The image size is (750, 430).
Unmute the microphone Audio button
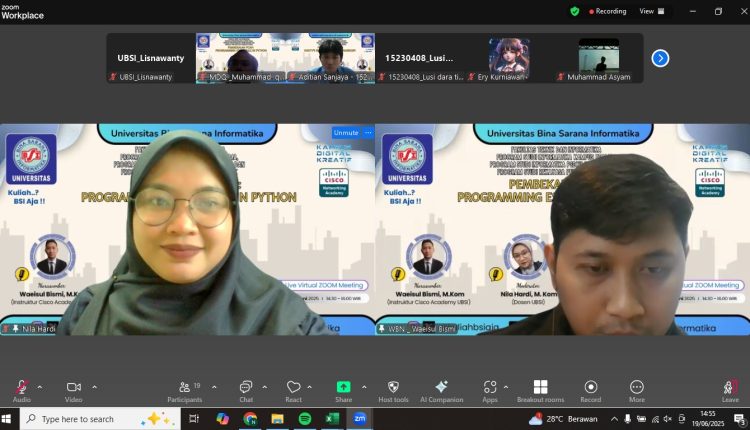[22, 391]
